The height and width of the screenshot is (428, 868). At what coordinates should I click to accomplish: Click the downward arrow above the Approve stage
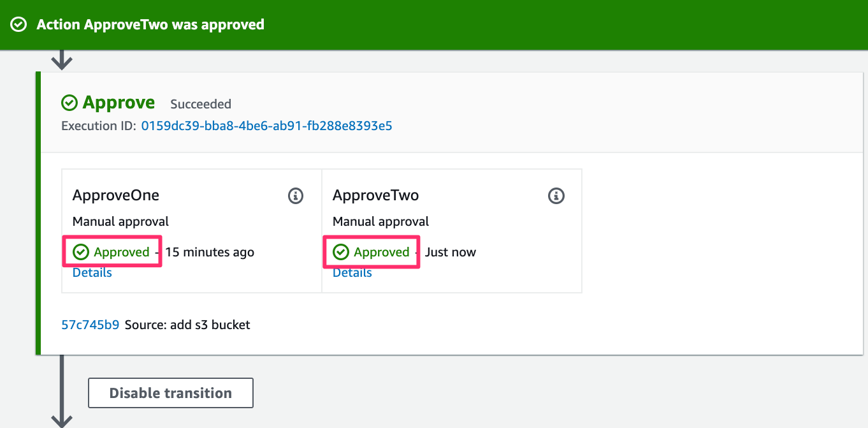[62, 61]
